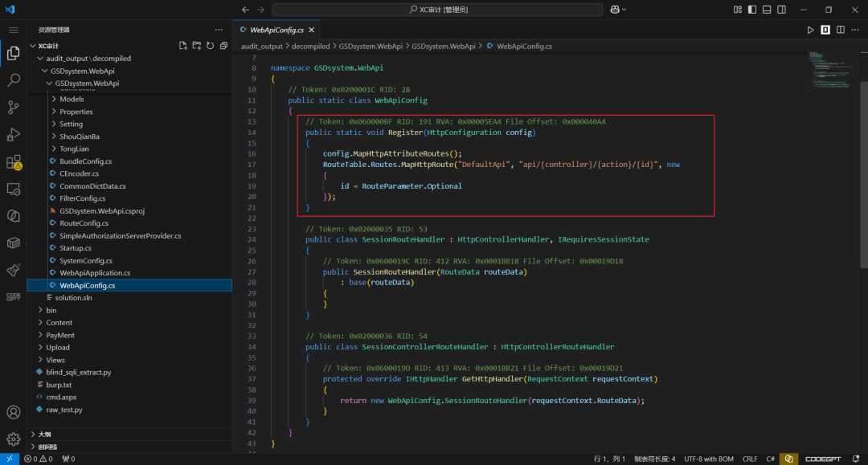Click the UTF-8 with BOM encoding indicator
This screenshot has height=465, width=868.
pos(709,459)
